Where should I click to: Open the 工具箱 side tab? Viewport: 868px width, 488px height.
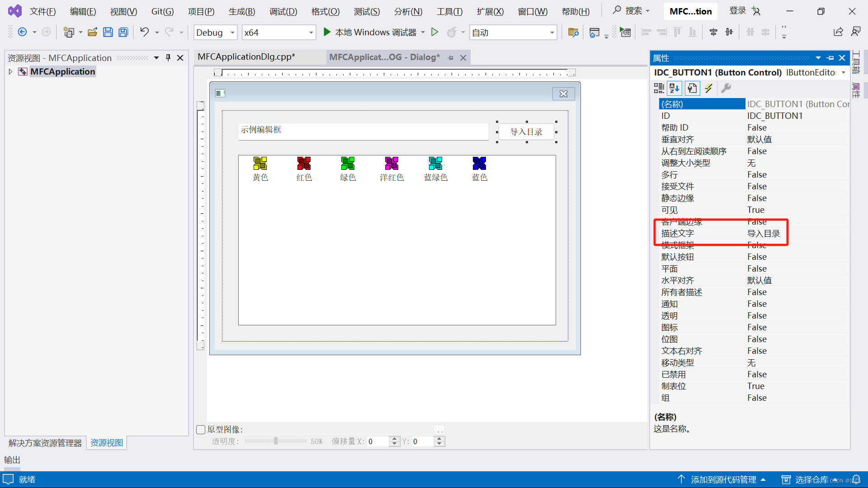click(x=856, y=62)
